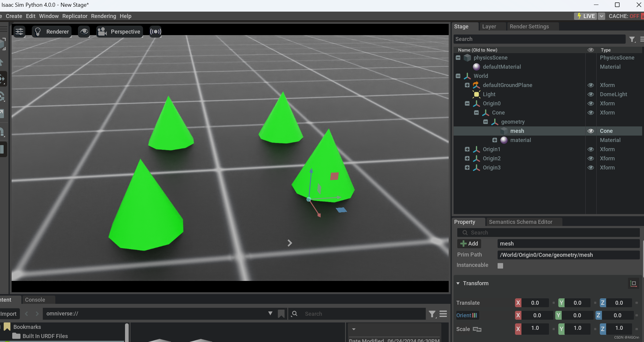Toggle visibility of the DomeLight

(591, 94)
